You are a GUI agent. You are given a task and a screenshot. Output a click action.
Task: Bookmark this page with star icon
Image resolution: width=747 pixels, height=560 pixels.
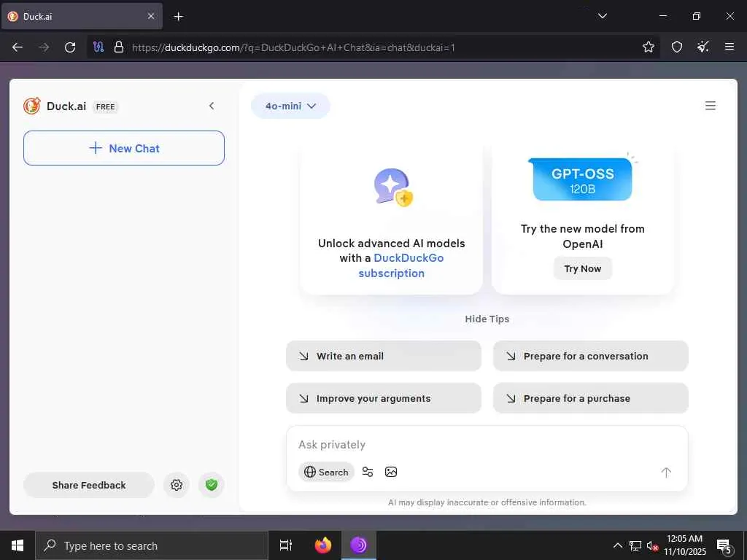tap(648, 47)
